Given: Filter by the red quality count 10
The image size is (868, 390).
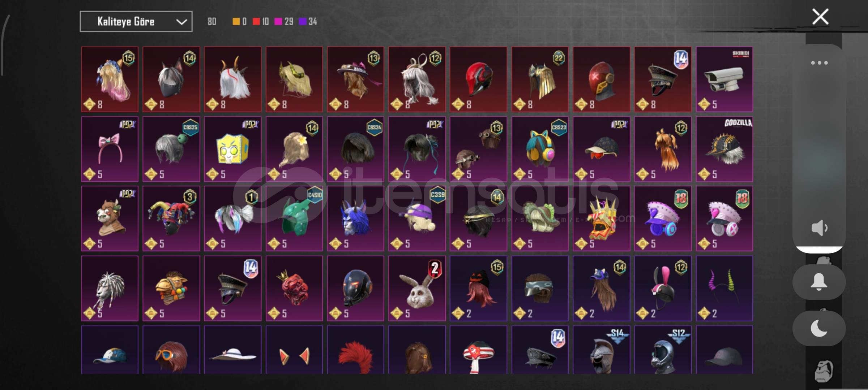Looking at the screenshot, I should (x=261, y=22).
